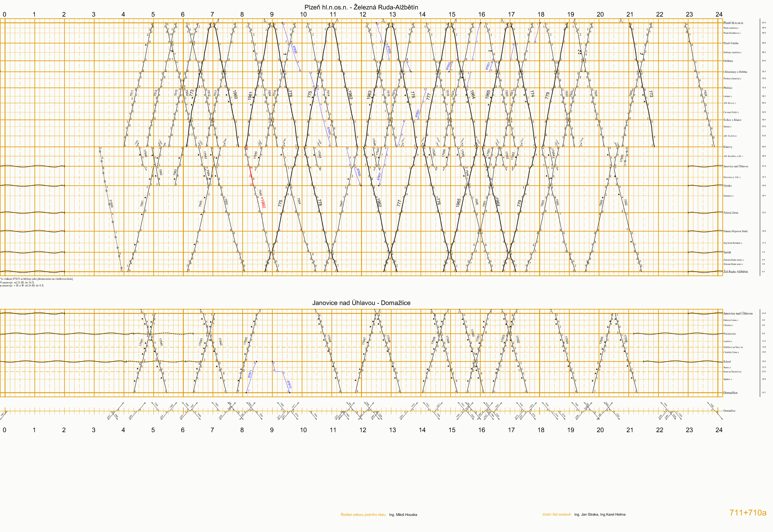Screen dimensions: 773x532
Task: Click the Špičák station label
Action: click(x=727, y=252)
